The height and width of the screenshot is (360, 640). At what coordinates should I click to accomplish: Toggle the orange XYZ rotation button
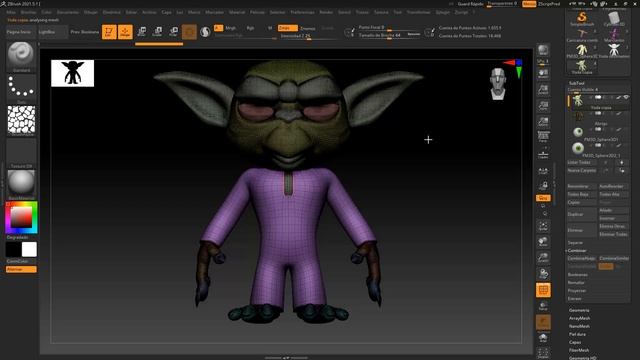point(543,198)
